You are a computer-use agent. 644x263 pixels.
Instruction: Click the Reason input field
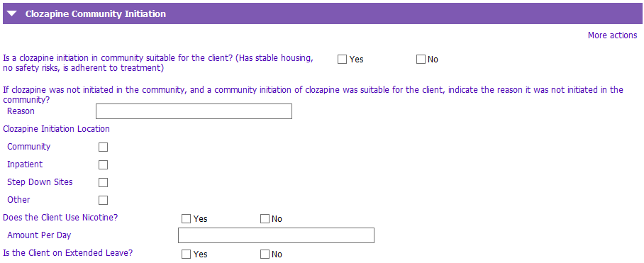point(194,111)
